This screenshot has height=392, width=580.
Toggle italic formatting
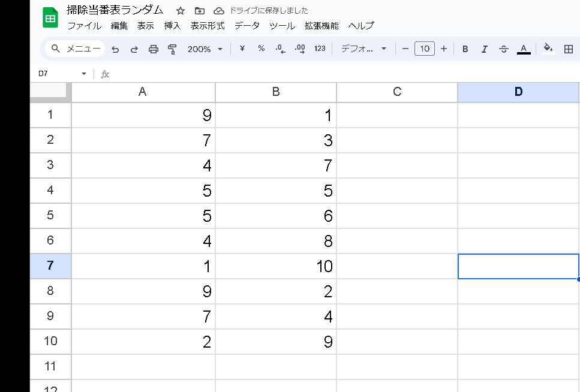(484, 49)
